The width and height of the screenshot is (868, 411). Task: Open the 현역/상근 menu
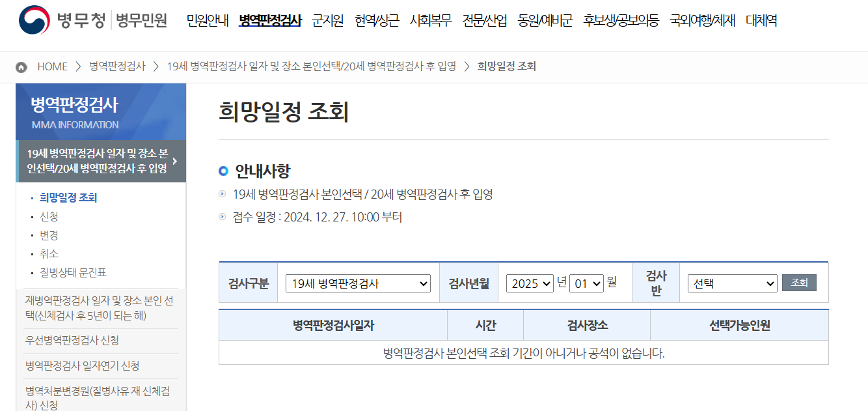pyautogui.click(x=377, y=21)
